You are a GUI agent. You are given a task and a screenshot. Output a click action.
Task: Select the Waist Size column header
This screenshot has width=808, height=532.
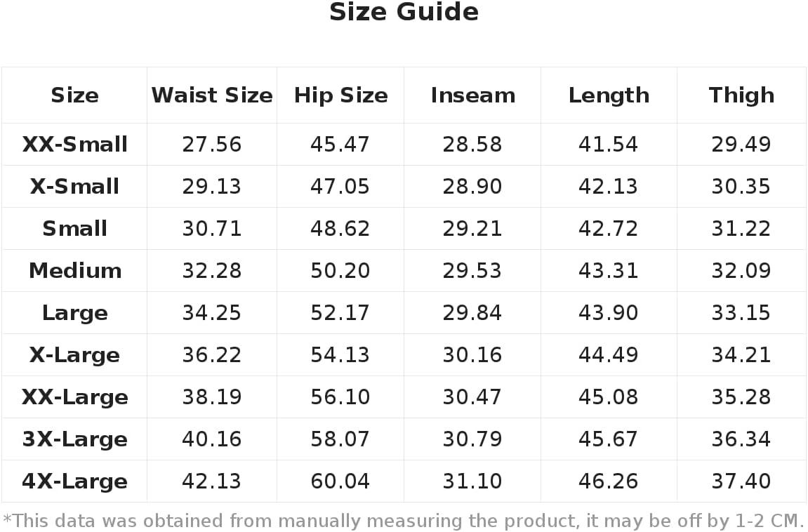click(x=212, y=95)
